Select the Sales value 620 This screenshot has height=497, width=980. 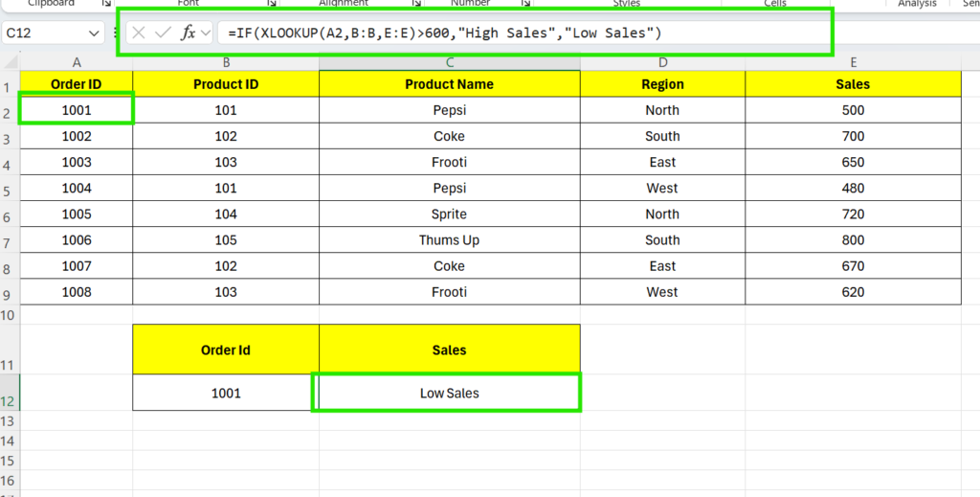pyautogui.click(x=853, y=292)
